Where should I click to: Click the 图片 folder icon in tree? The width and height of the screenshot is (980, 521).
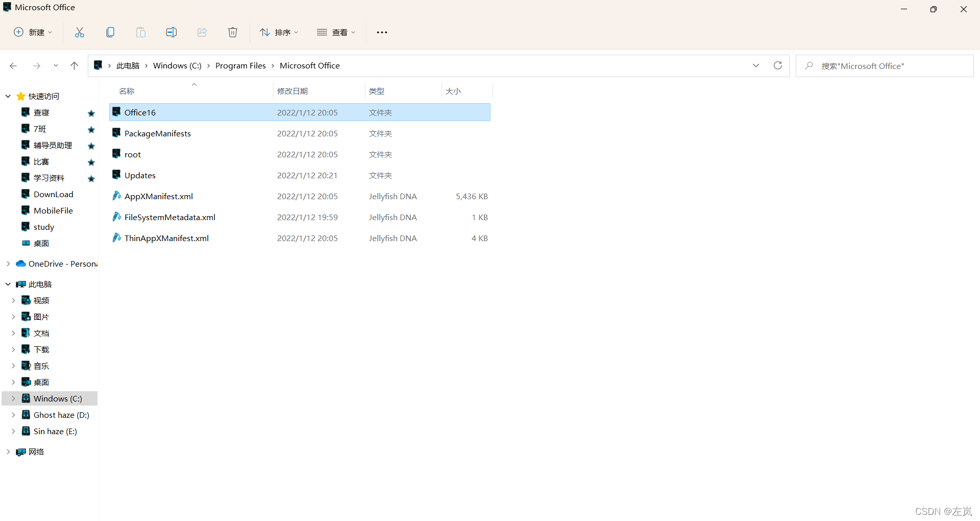coord(26,317)
